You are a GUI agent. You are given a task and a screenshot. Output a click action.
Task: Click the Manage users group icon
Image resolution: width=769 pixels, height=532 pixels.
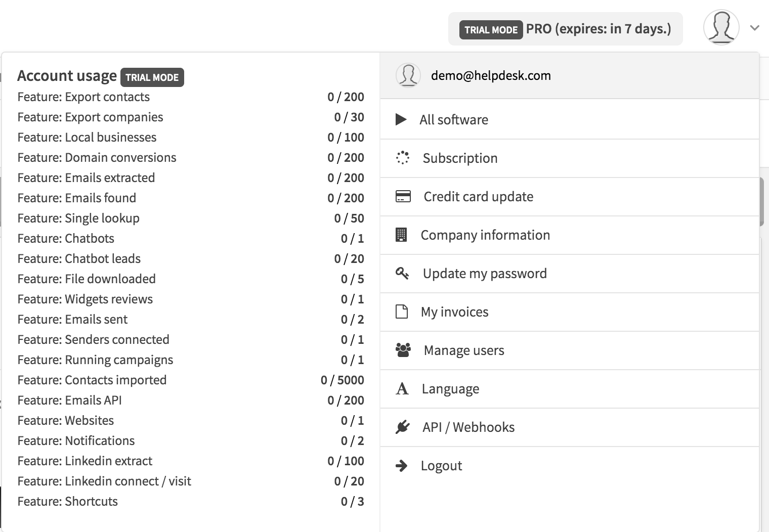[x=403, y=350]
